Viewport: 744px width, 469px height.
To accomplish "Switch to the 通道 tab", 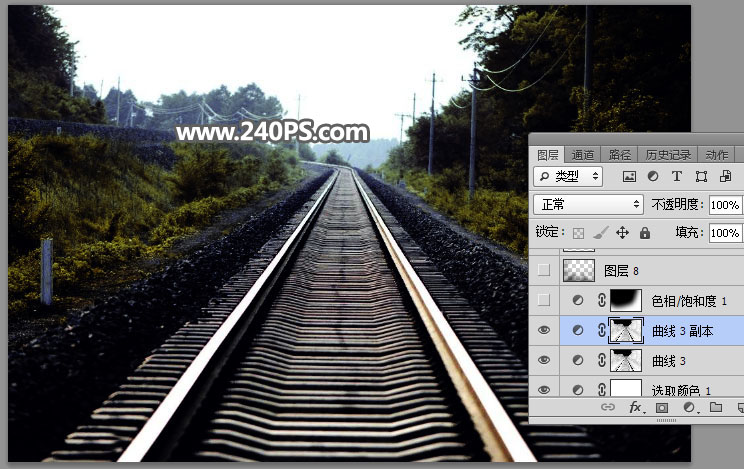I will coord(582,155).
